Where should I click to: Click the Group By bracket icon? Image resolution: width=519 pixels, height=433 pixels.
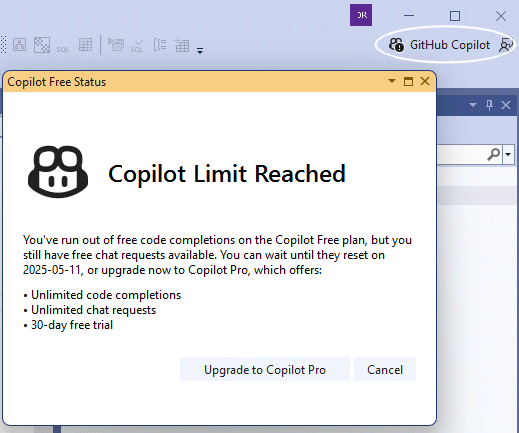(160, 44)
